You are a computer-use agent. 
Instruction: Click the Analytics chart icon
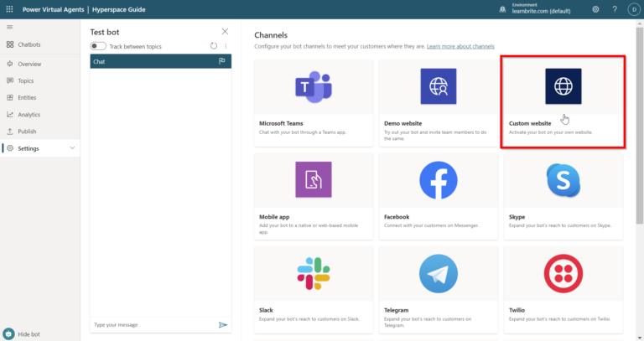pyautogui.click(x=10, y=115)
